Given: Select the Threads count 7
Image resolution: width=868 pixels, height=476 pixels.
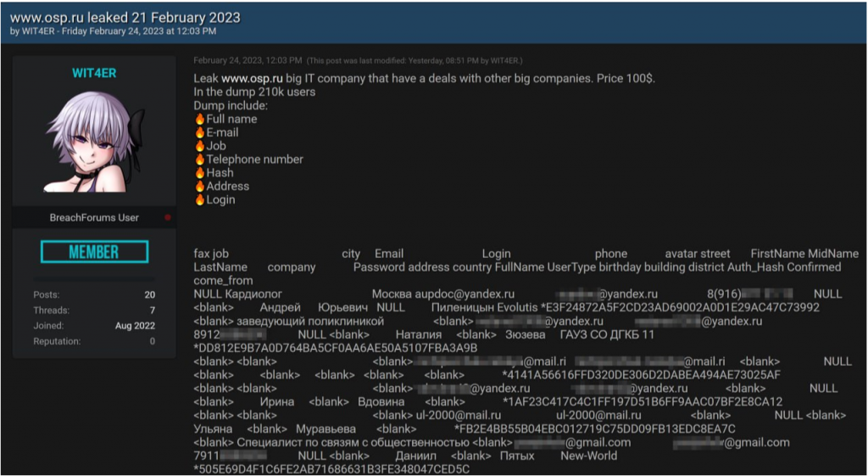Looking at the screenshot, I should click(x=153, y=311).
